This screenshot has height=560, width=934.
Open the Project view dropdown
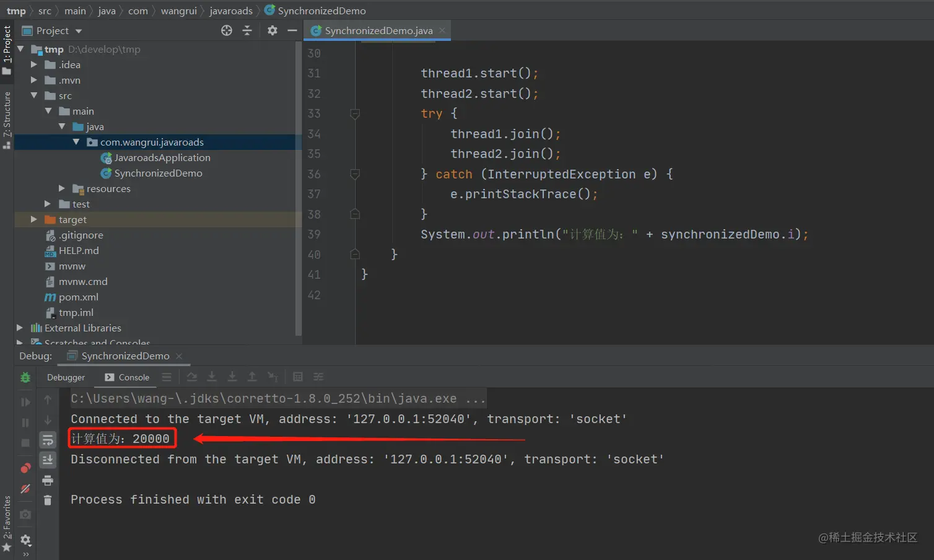pos(78,31)
